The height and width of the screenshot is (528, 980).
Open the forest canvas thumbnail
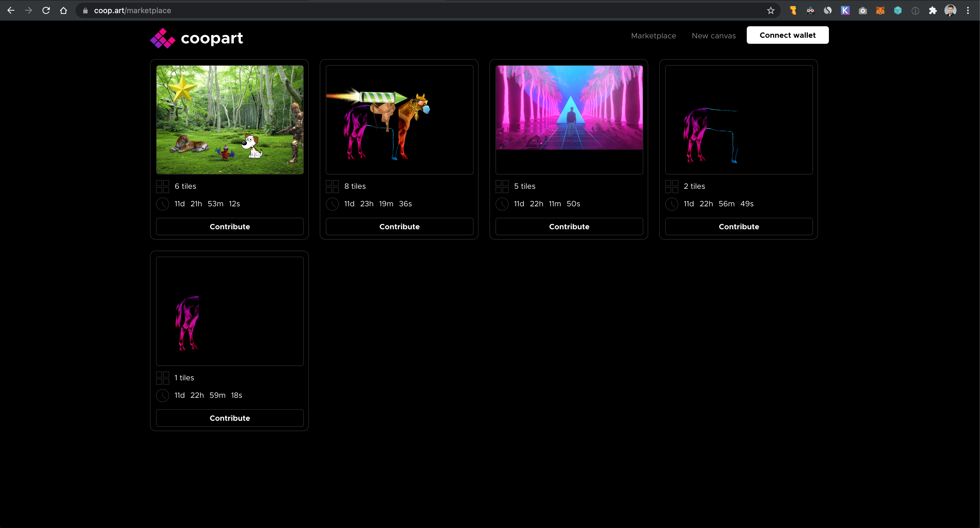click(229, 120)
